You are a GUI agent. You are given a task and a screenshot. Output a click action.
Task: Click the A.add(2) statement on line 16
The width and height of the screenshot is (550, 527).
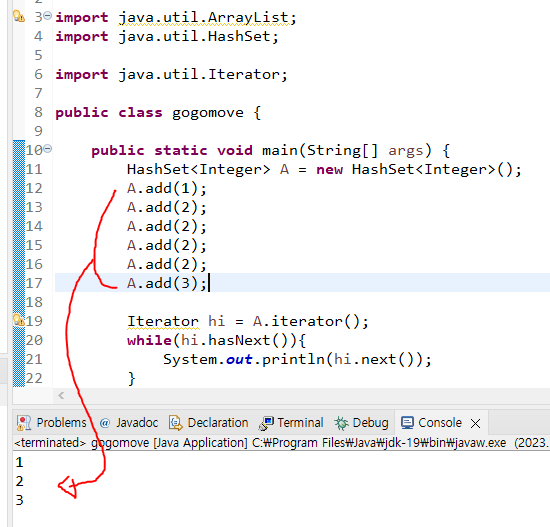point(167,264)
